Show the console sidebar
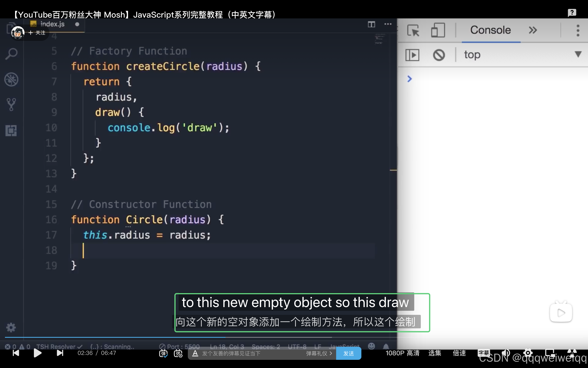Screen dimensions: 588x368 pyautogui.click(x=412, y=55)
